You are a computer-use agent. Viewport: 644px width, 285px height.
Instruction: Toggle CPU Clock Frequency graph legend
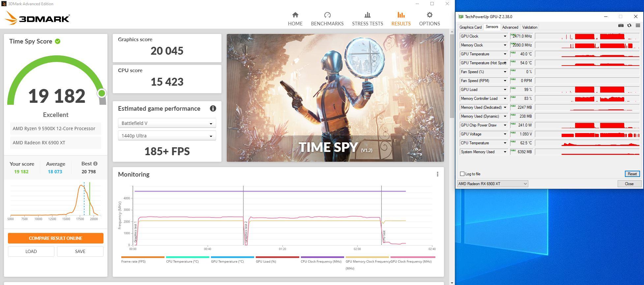point(322,259)
